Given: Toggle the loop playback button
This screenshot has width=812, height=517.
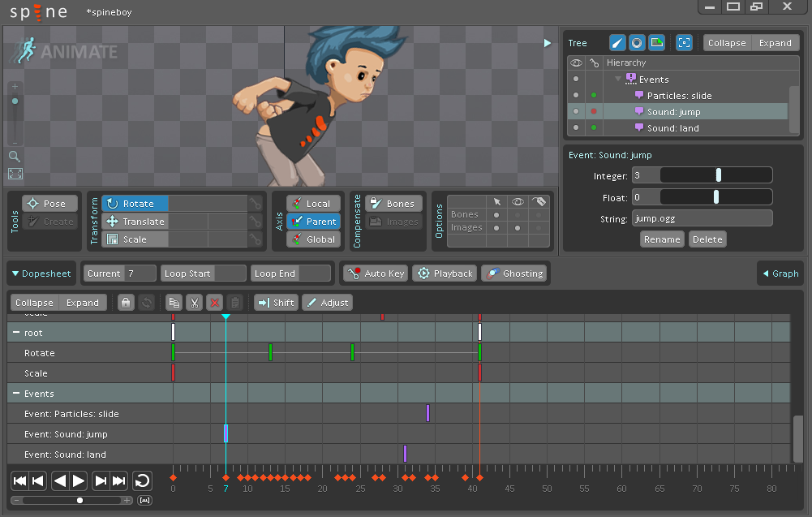Looking at the screenshot, I should 143,480.
